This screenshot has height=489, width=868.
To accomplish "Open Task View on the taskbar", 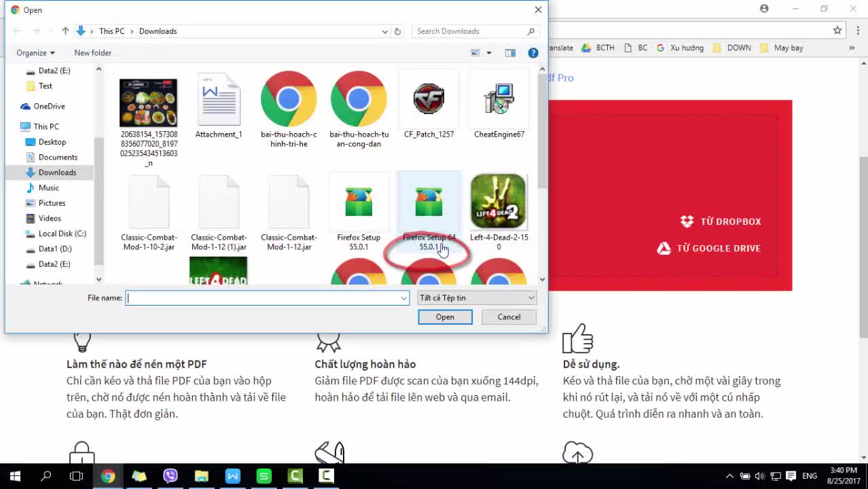I will tap(77, 476).
